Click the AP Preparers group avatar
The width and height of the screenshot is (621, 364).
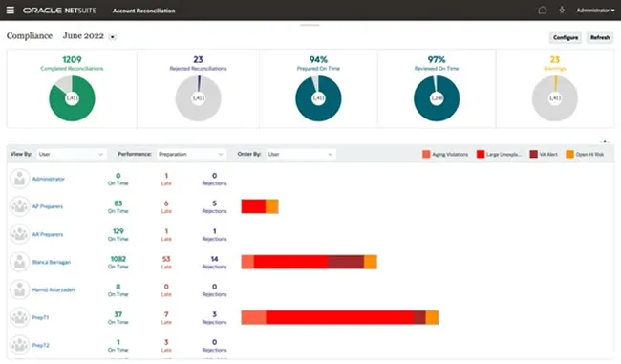tap(19, 206)
